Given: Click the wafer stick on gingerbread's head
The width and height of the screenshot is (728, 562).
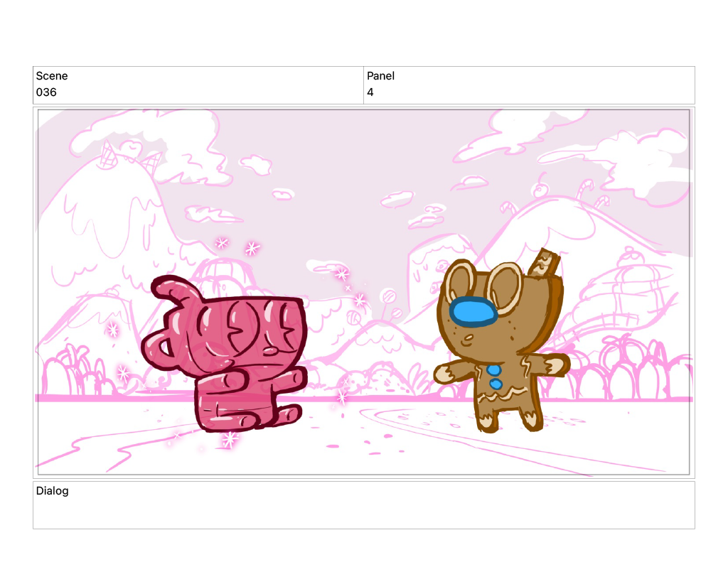Looking at the screenshot, I should [x=546, y=264].
